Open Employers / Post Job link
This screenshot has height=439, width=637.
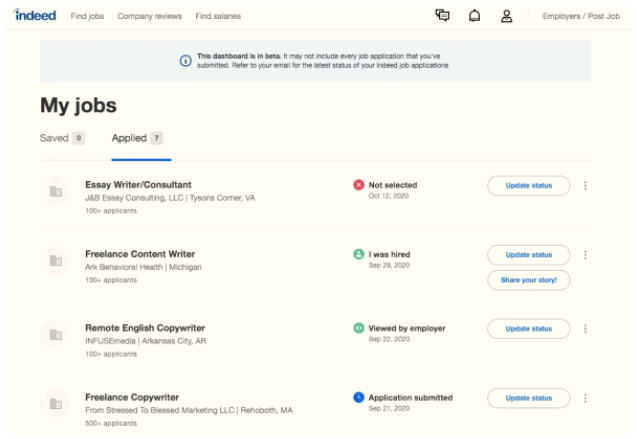pos(581,16)
